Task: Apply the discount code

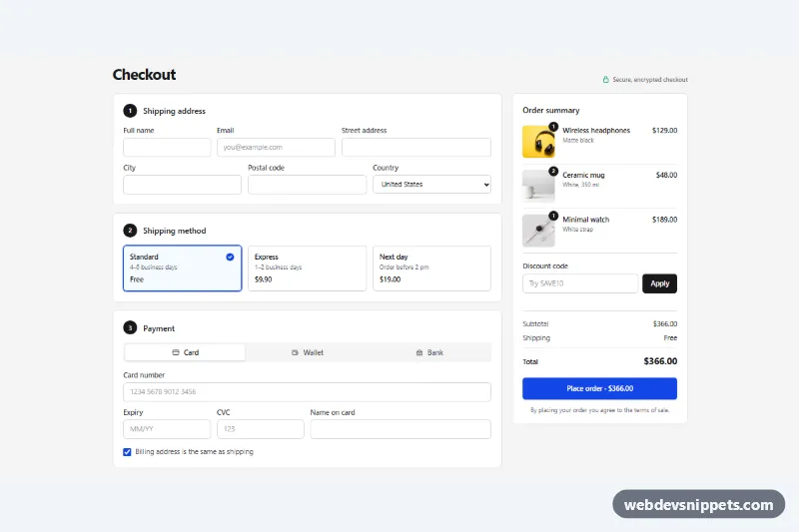Action: pos(659,283)
